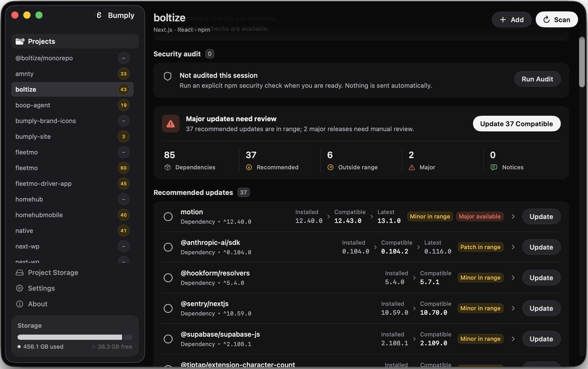The image size is (588, 369).
Task: Update the @supabase/supabase-js package
Action: coord(541,339)
